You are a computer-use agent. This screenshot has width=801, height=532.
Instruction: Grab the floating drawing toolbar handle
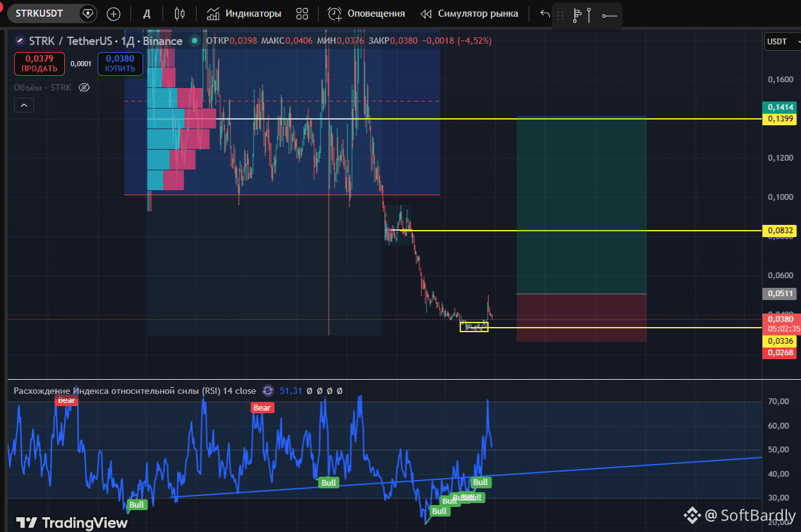(x=561, y=15)
